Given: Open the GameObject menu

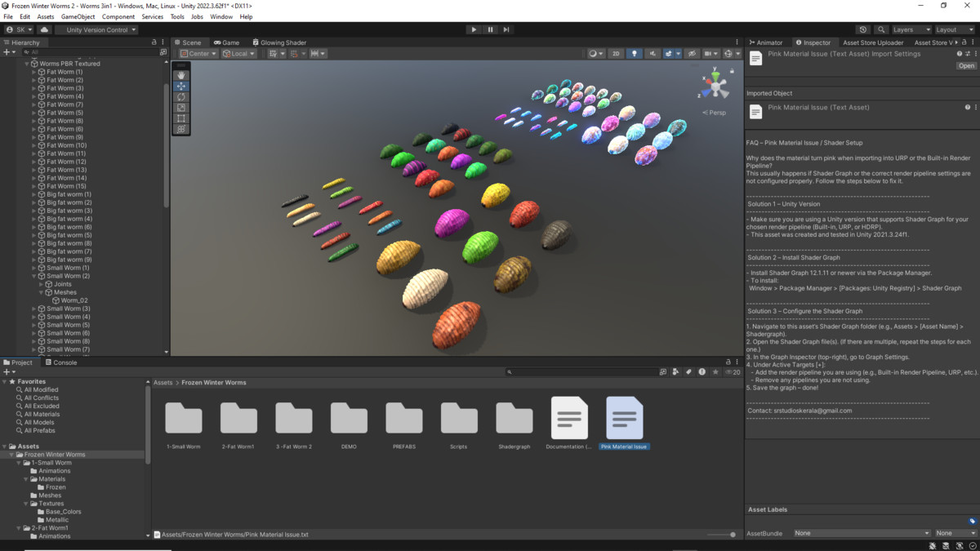Looking at the screenshot, I should tap(78, 16).
